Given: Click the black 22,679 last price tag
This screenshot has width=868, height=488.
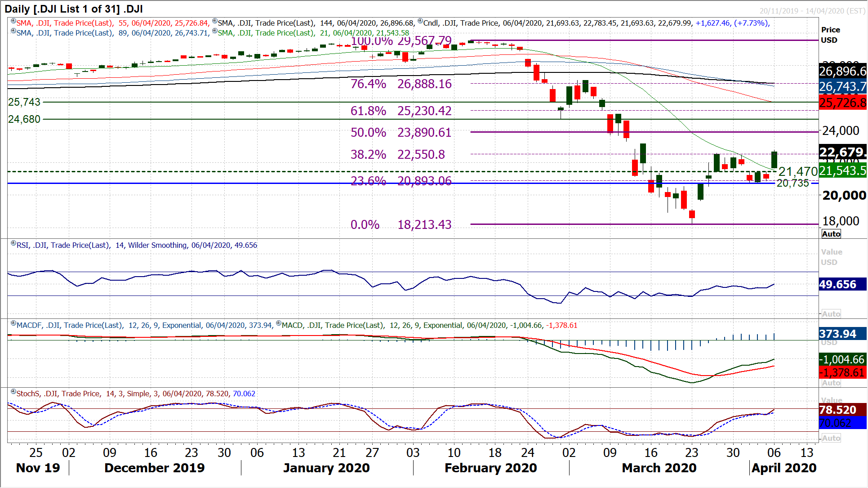Looking at the screenshot, I should [x=842, y=152].
